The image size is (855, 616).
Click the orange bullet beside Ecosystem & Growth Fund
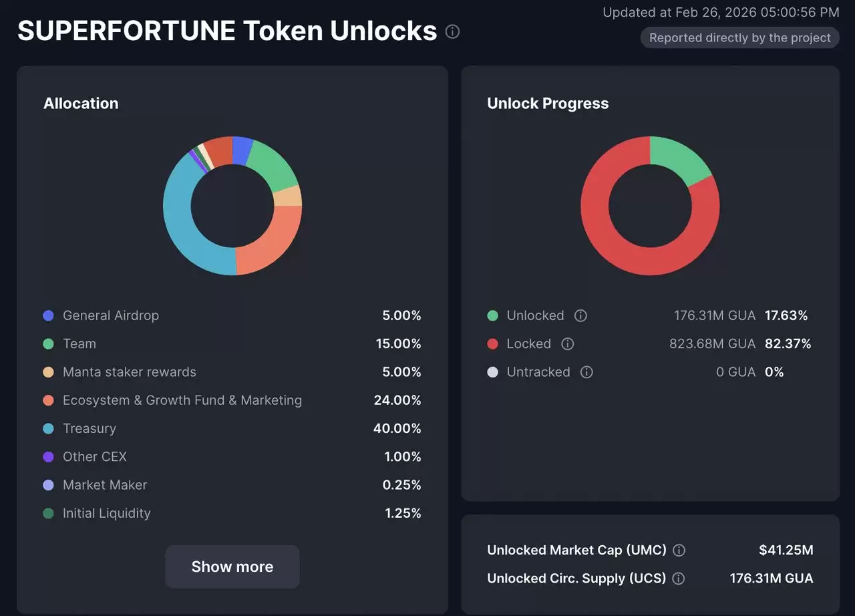[x=47, y=400]
